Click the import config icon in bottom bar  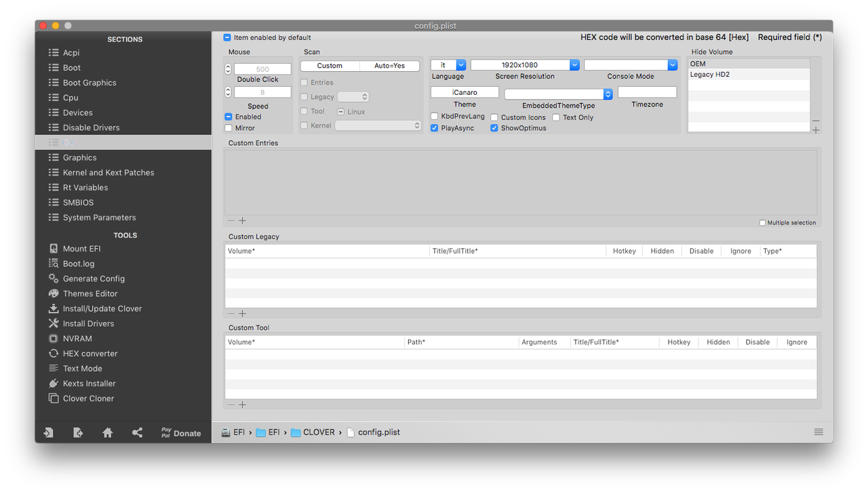[x=49, y=433]
